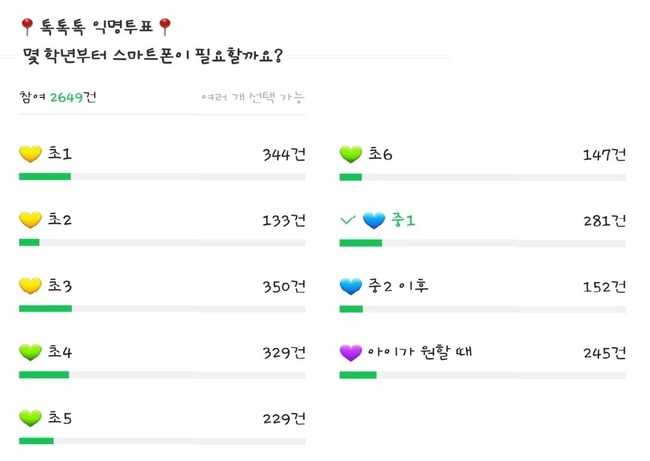Select the green heart for 초6
The width and height of the screenshot is (650, 461).
(x=351, y=154)
